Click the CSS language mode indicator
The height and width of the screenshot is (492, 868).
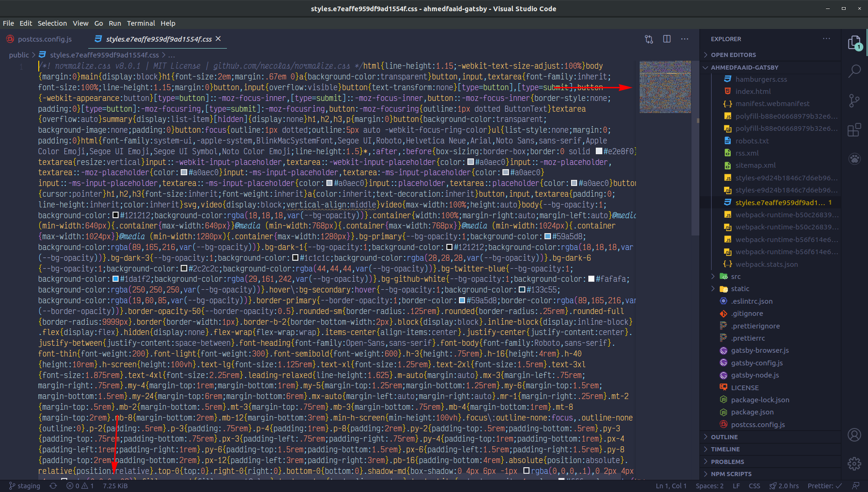[x=754, y=486]
